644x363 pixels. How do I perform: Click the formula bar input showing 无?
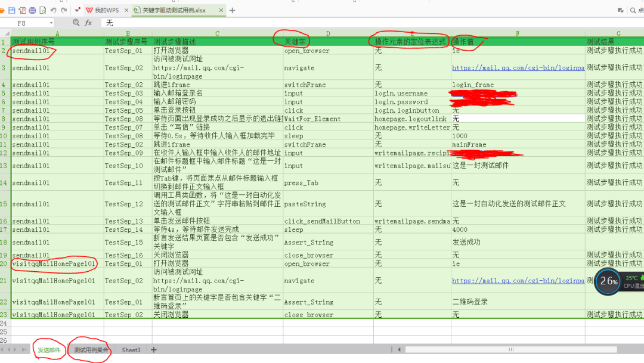point(371,23)
